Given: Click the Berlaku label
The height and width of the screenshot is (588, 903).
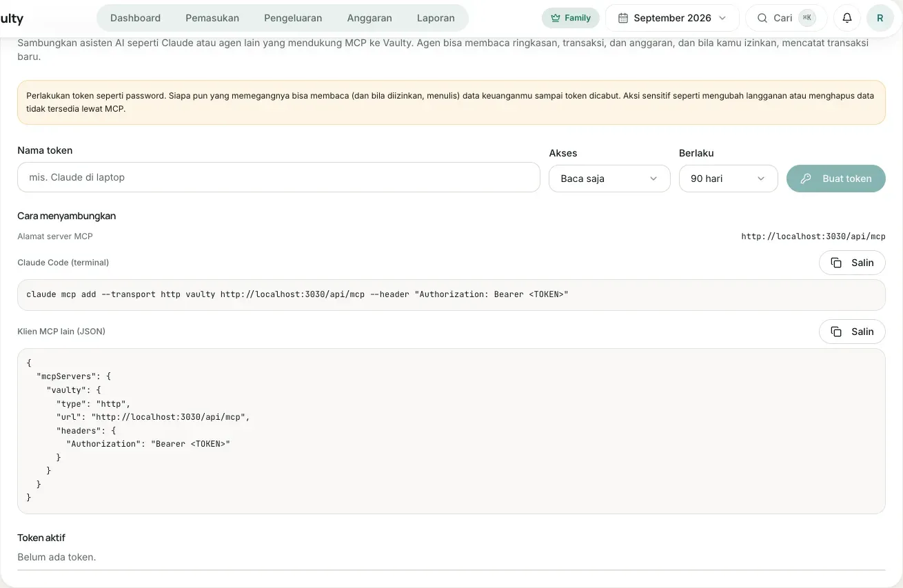Looking at the screenshot, I should [x=696, y=153].
